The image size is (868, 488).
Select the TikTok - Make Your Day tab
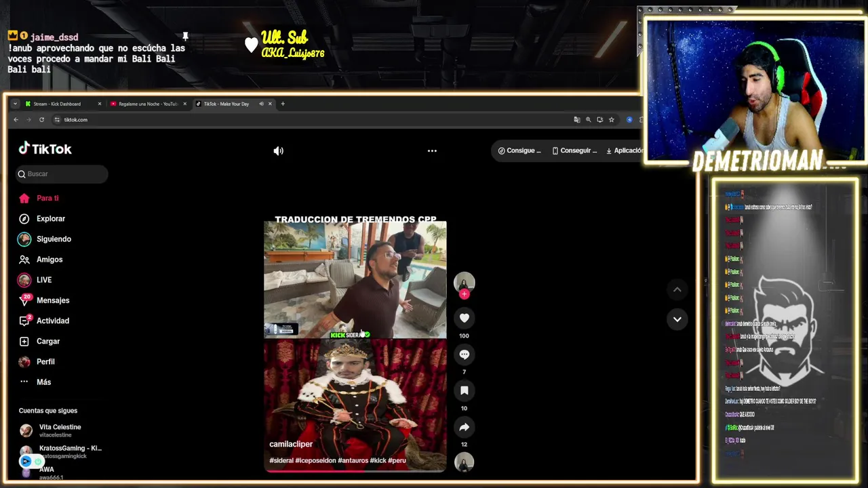(226, 104)
